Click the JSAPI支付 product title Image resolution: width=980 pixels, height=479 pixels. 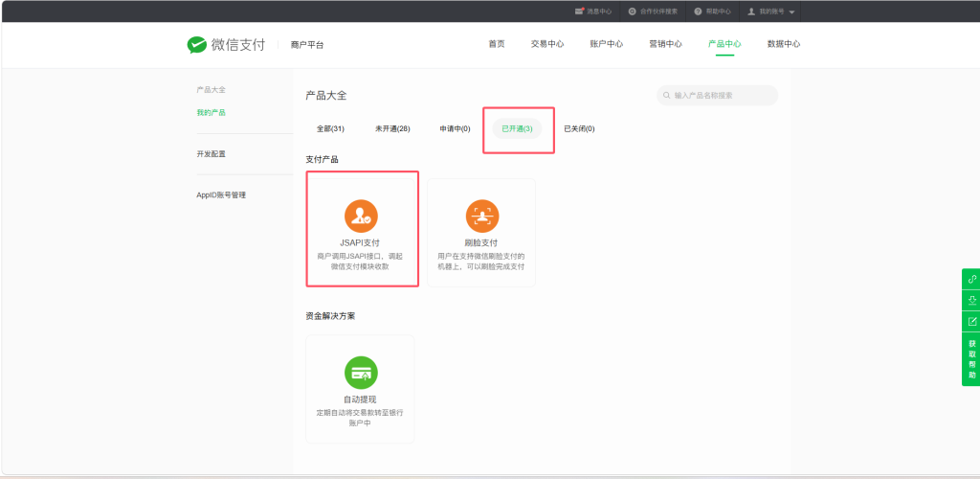pyautogui.click(x=360, y=242)
